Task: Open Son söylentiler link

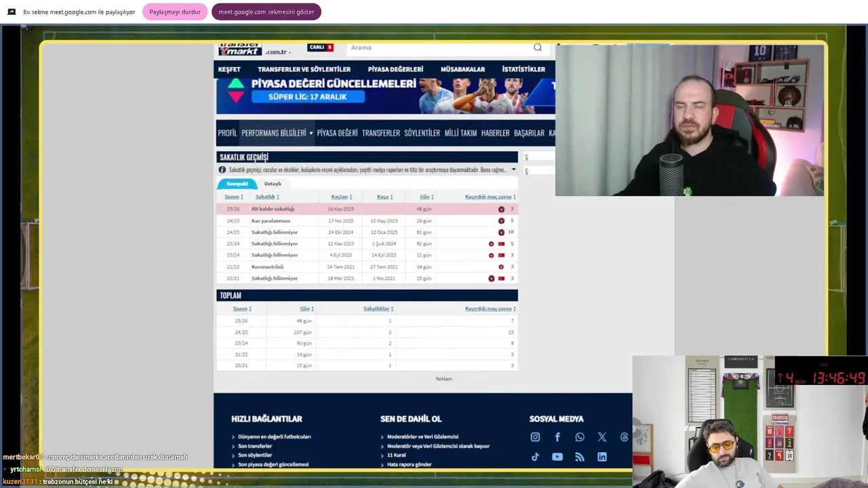Action: coord(255,455)
